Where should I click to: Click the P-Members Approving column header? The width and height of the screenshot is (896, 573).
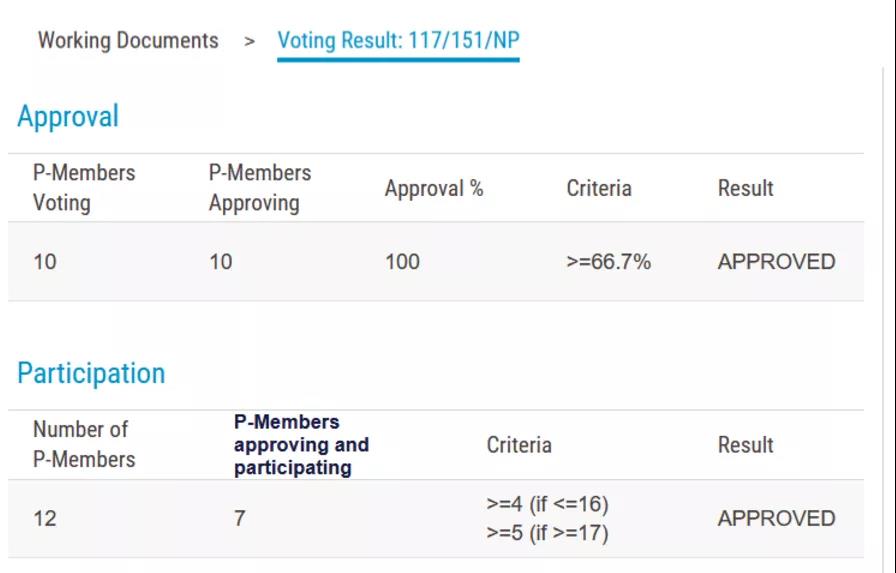tap(259, 188)
